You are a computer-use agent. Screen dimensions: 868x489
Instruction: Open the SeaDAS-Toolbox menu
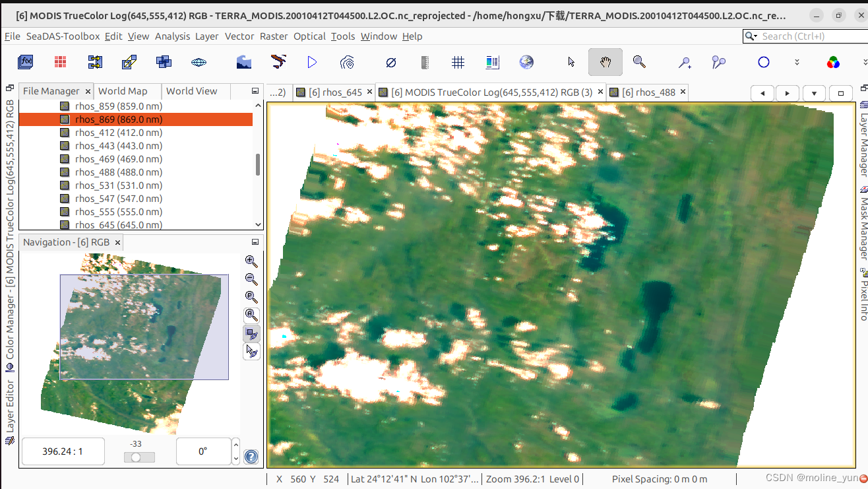pyautogui.click(x=63, y=36)
